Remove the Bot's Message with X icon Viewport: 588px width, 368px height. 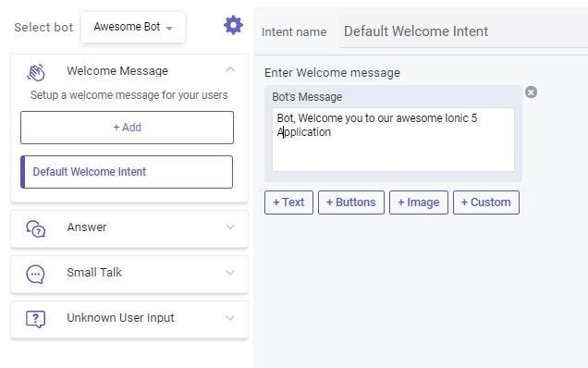(x=531, y=92)
